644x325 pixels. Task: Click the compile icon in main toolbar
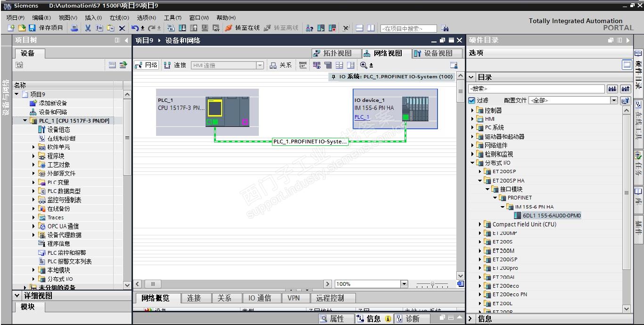[x=171, y=28]
